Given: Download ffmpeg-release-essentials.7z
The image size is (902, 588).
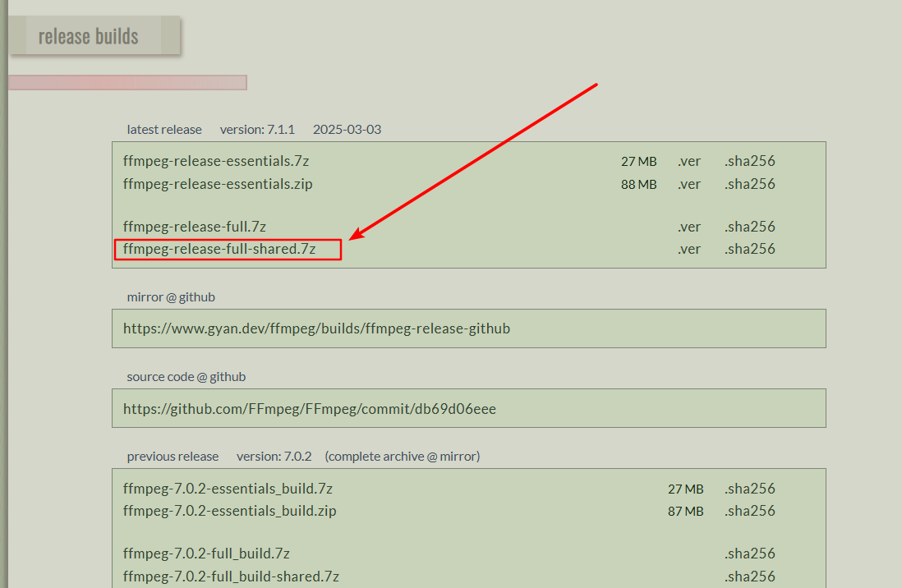Looking at the screenshot, I should (216, 161).
